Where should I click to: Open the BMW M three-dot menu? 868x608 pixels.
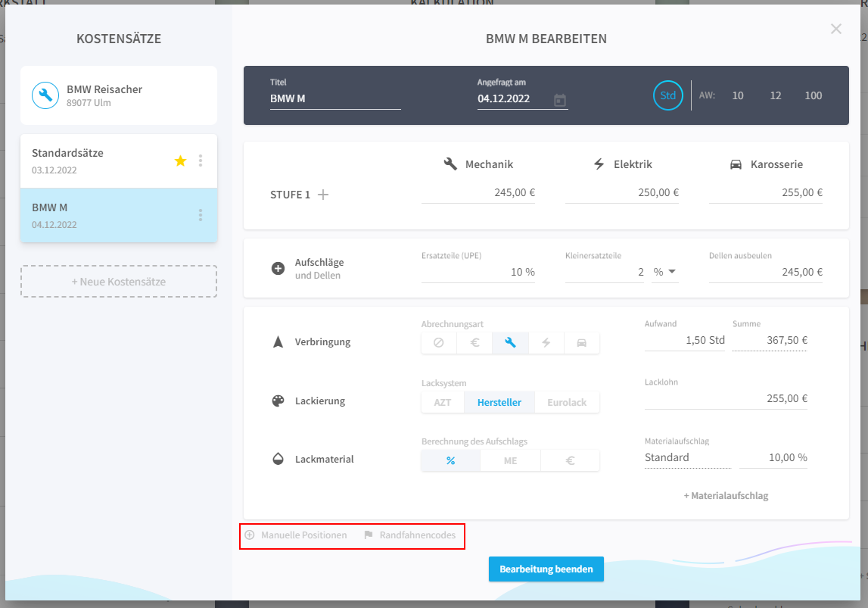(201, 215)
